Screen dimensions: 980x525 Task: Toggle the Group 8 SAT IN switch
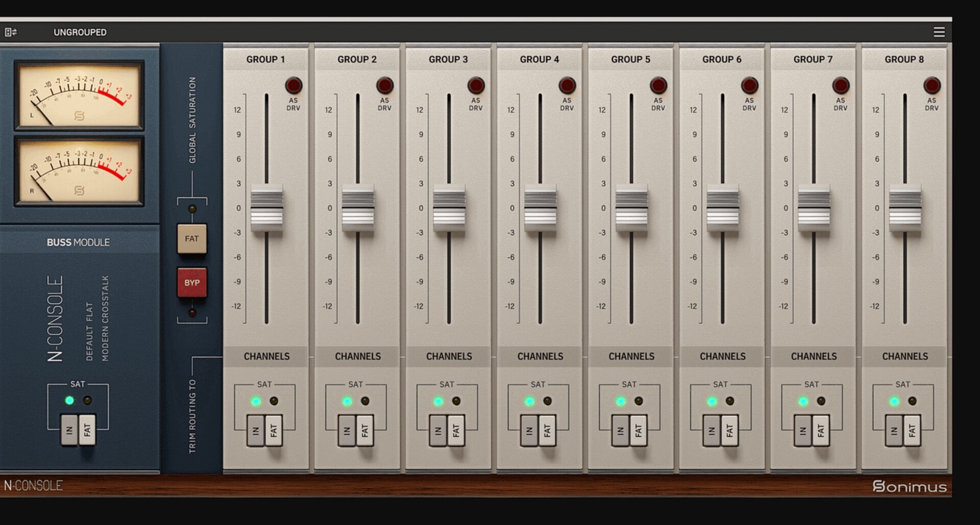[x=894, y=431]
